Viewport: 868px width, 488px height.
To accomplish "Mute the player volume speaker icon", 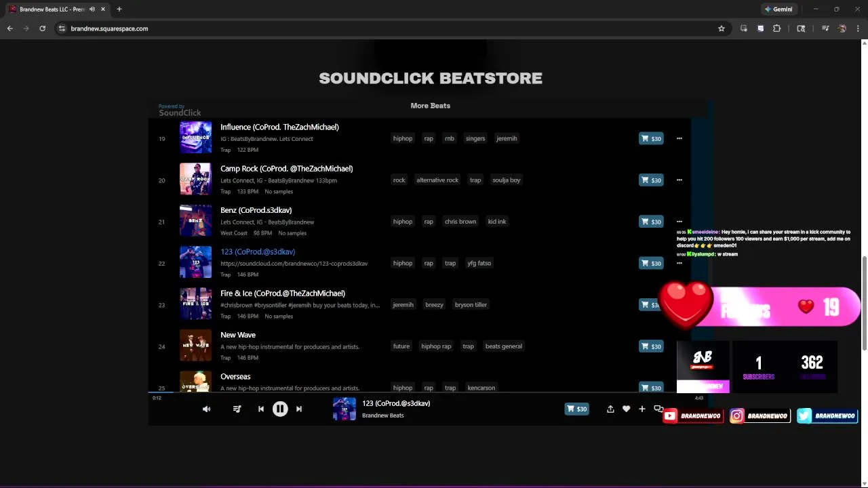I will click(x=207, y=409).
